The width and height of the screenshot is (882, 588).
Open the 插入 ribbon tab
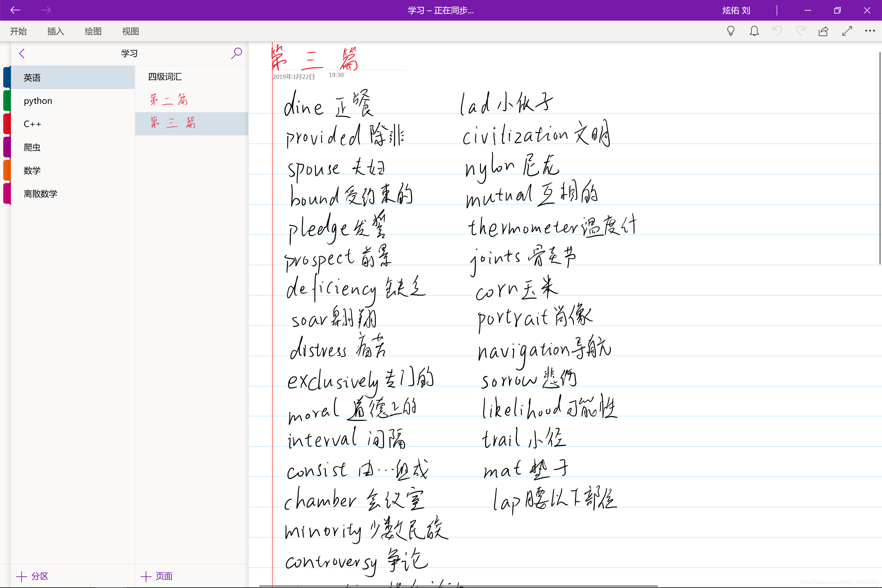(x=55, y=32)
